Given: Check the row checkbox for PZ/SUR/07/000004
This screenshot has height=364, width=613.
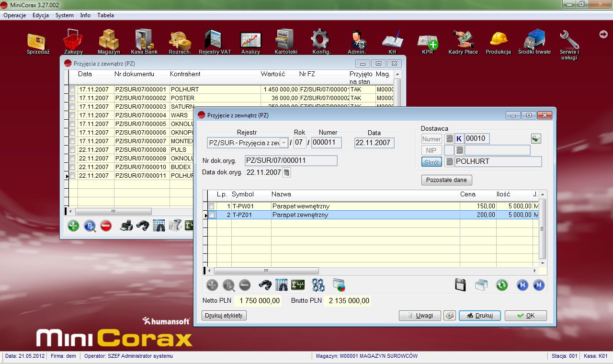Looking at the screenshot, I should coord(72,115).
